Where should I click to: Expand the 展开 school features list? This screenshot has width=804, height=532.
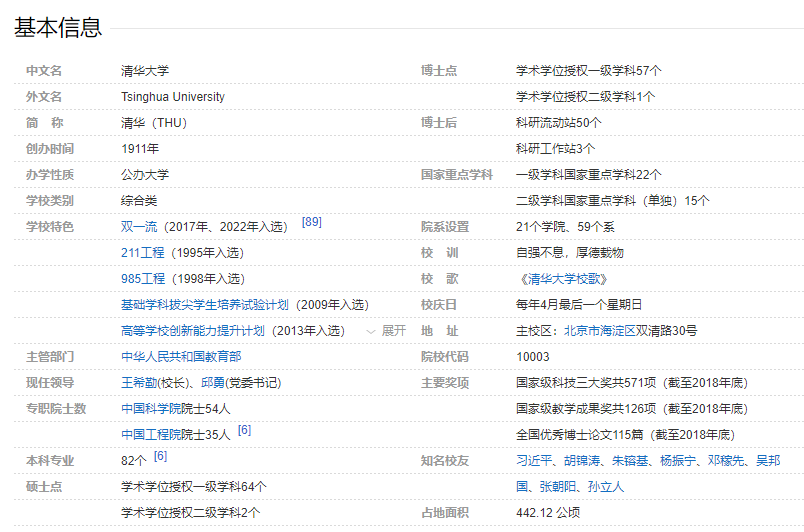pyautogui.click(x=387, y=331)
